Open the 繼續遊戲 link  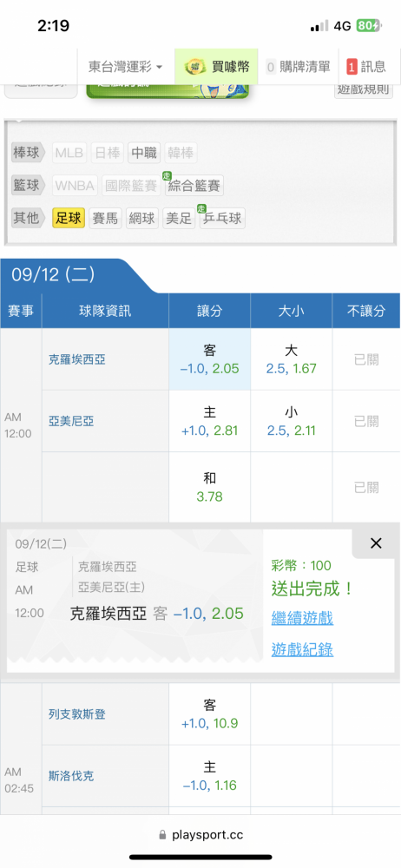302,618
